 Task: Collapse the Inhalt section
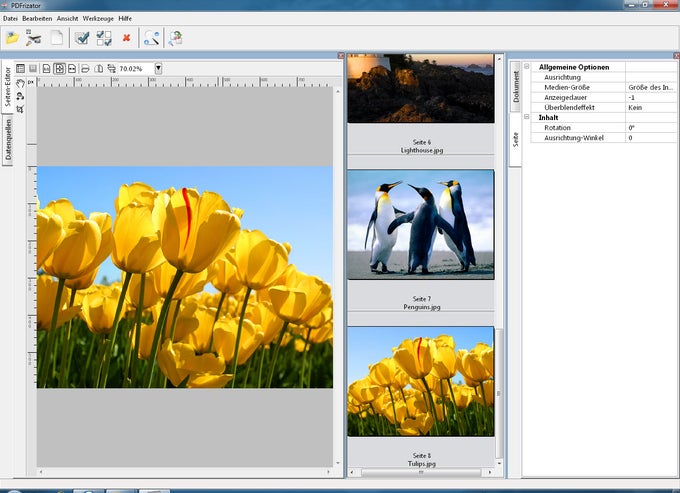coord(526,117)
